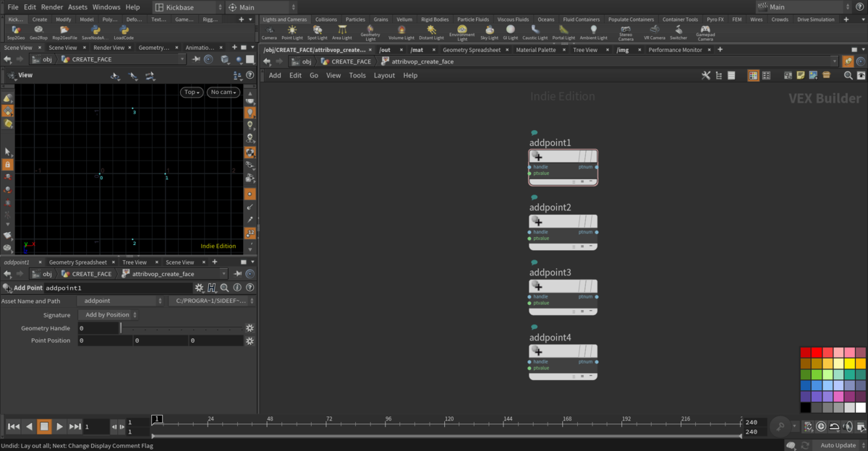The image size is (868, 451).
Task: Toggle the Auto Update mode in status bar
Action: [838, 445]
